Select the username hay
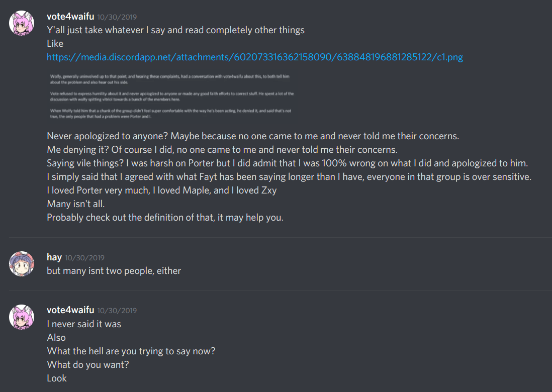Screen dimensions: 552x392 point(54,257)
